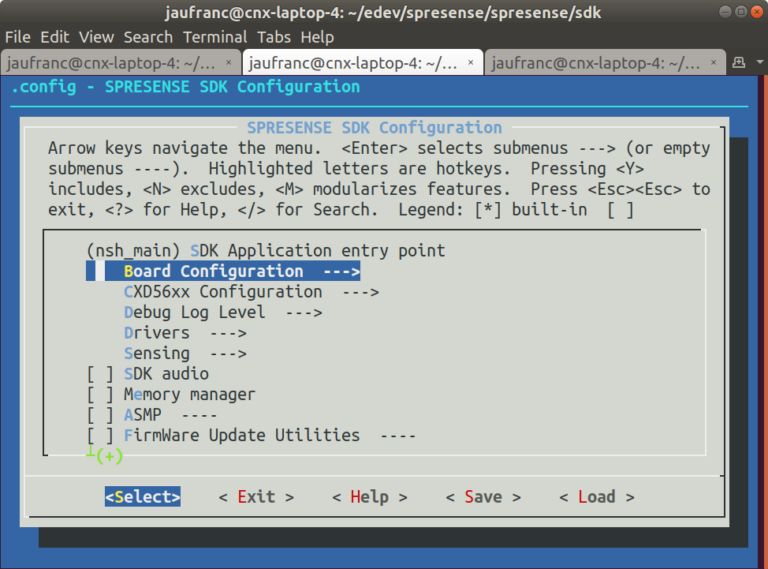
Task: Open CXD56xx Configuration submenu
Action: coord(251,292)
